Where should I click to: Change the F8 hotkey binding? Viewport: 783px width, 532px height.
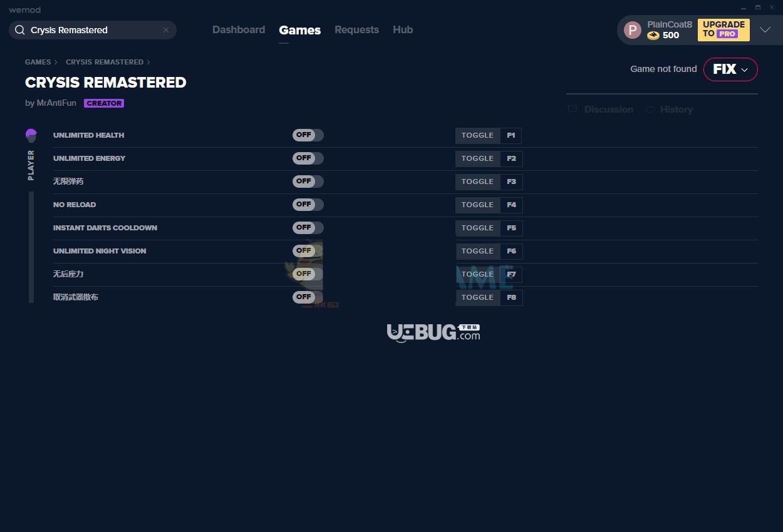coord(511,297)
